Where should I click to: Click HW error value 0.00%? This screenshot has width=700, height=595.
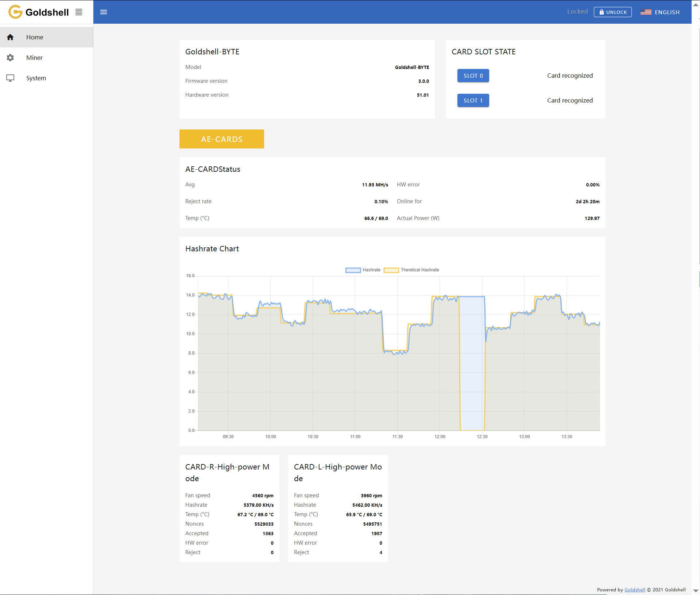[593, 185]
